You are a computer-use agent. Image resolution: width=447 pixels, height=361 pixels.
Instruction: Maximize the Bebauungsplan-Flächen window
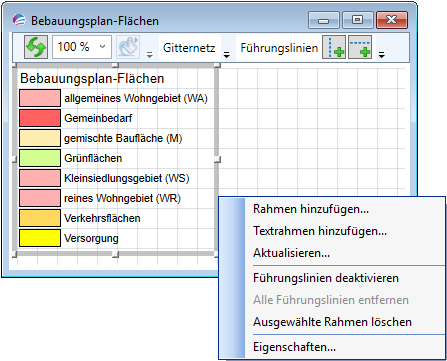pos(357,20)
